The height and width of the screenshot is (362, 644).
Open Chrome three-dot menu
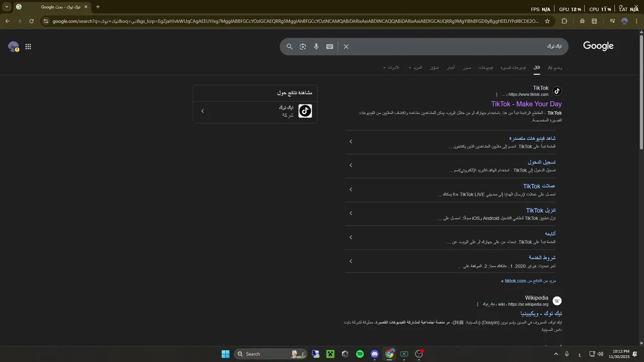(x=636, y=21)
